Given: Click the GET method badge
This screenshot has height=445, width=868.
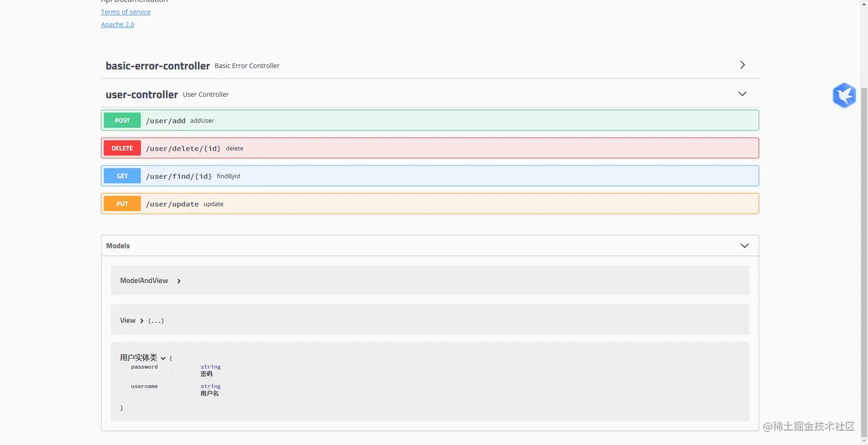Looking at the screenshot, I should [x=122, y=176].
